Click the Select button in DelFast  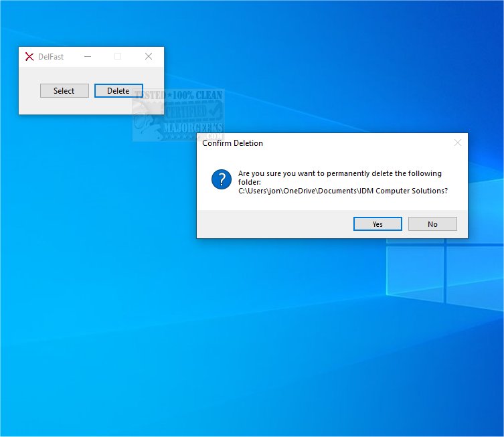coord(64,91)
